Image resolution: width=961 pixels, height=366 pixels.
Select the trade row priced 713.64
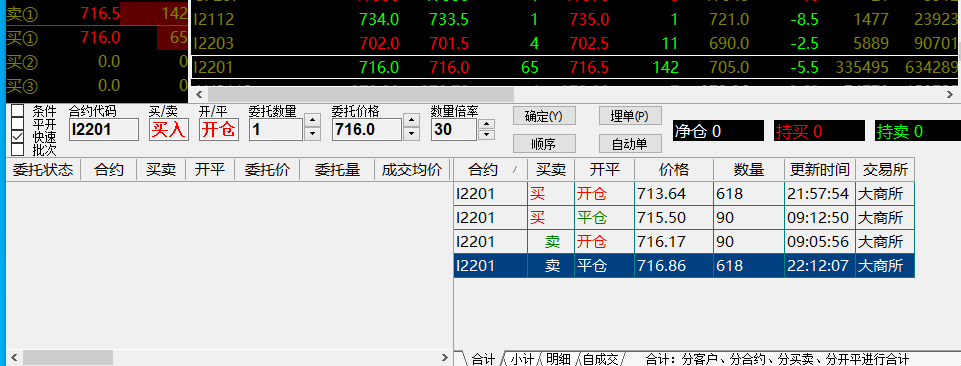coord(684,194)
